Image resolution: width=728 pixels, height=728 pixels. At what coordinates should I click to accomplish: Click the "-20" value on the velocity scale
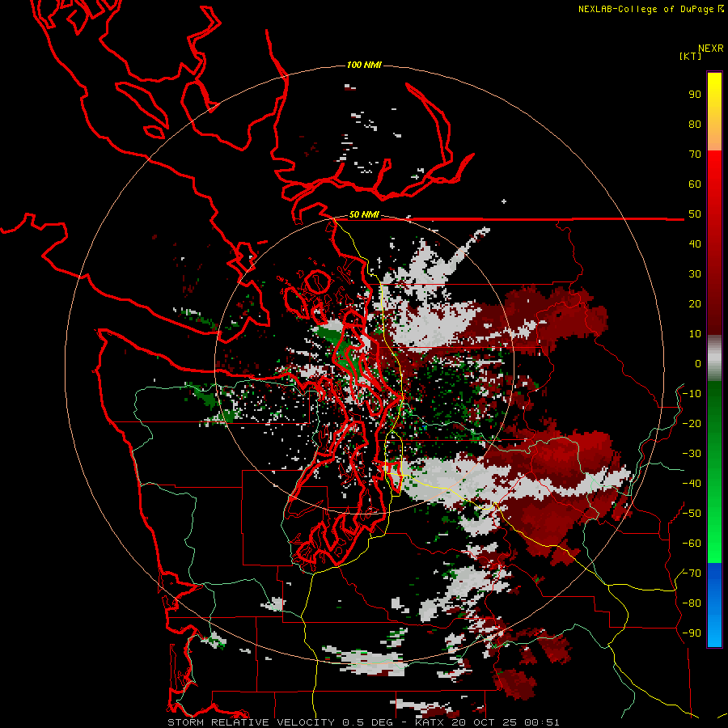[692, 424]
